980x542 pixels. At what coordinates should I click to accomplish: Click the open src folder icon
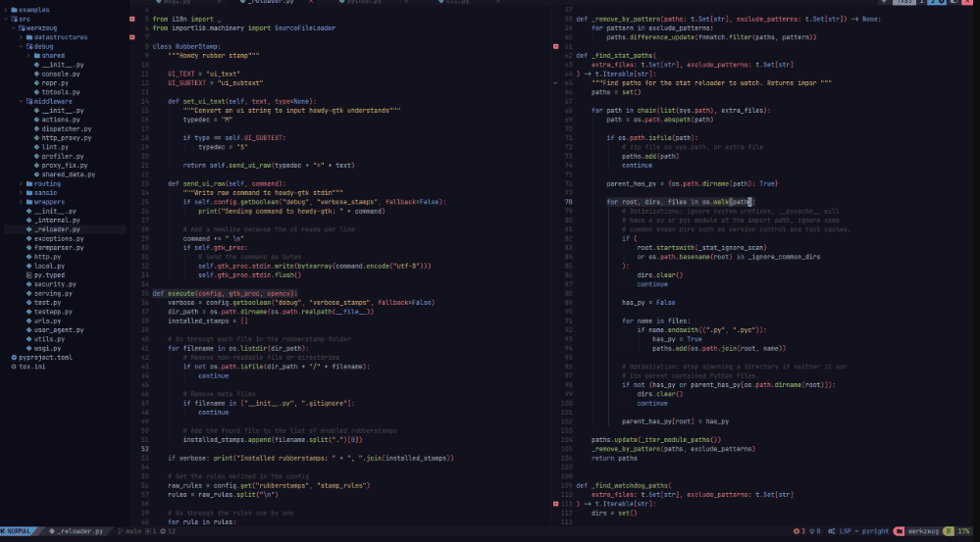point(14,19)
